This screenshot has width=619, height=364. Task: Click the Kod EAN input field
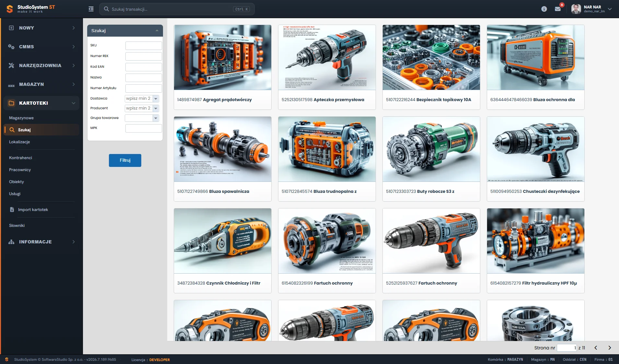[x=144, y=67]
